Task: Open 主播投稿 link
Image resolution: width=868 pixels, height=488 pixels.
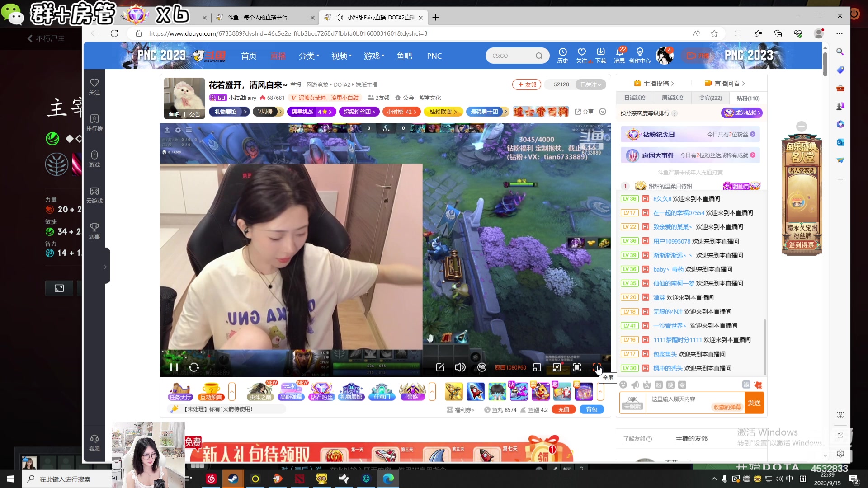Action: point(654,84)
